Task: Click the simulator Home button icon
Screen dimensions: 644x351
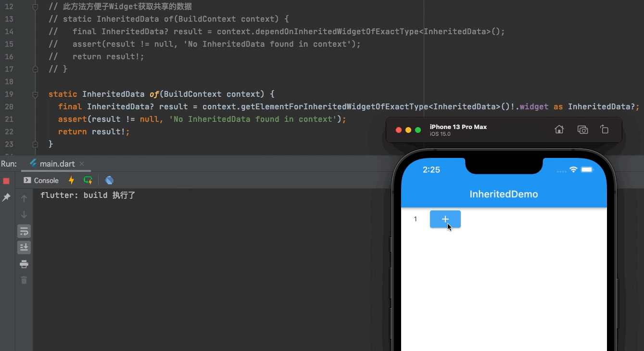Action: pos(559,130)
